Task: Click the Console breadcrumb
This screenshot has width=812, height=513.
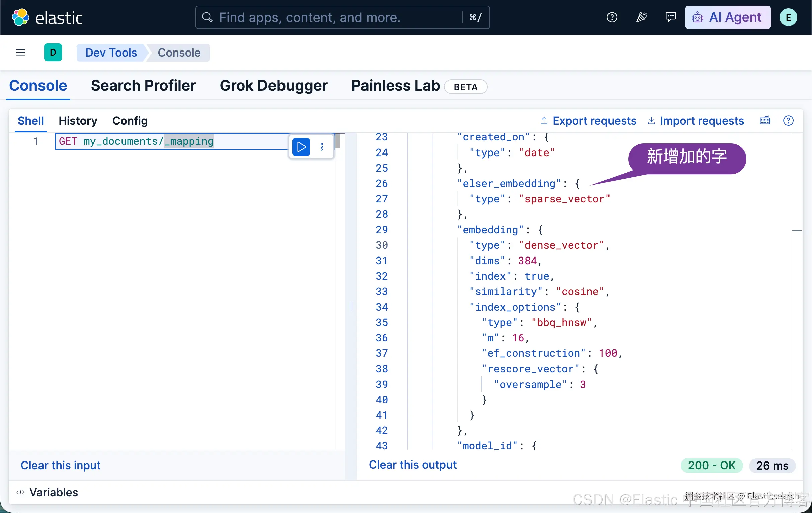Action: pyautogui.click(x=179, y=53)
